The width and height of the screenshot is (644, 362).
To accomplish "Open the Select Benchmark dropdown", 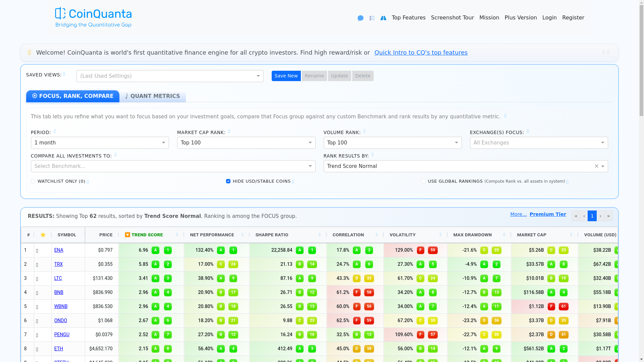I will [173, 166].
